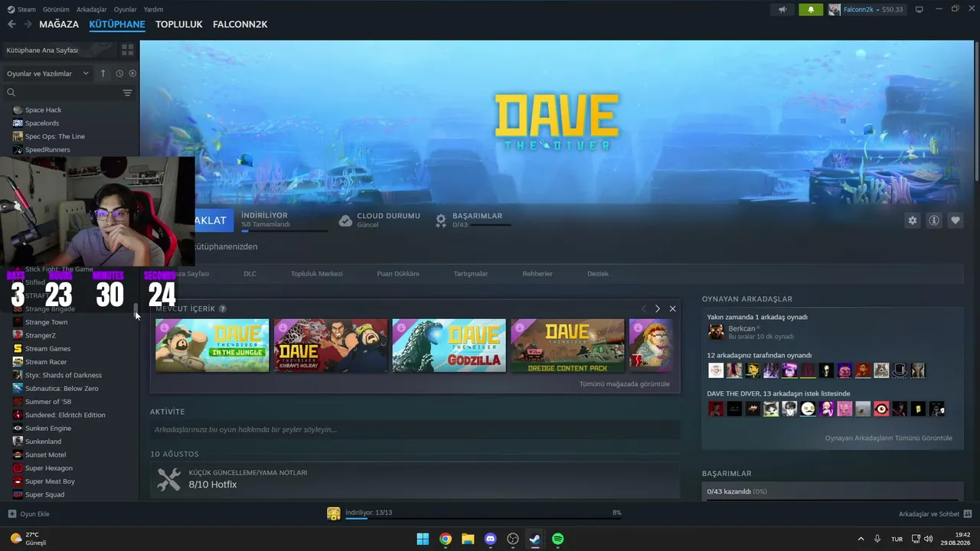Go back with the left navigation arrow
Image resolution: width=980 pixels, height=551 pixels.
[x=11, y=24]
